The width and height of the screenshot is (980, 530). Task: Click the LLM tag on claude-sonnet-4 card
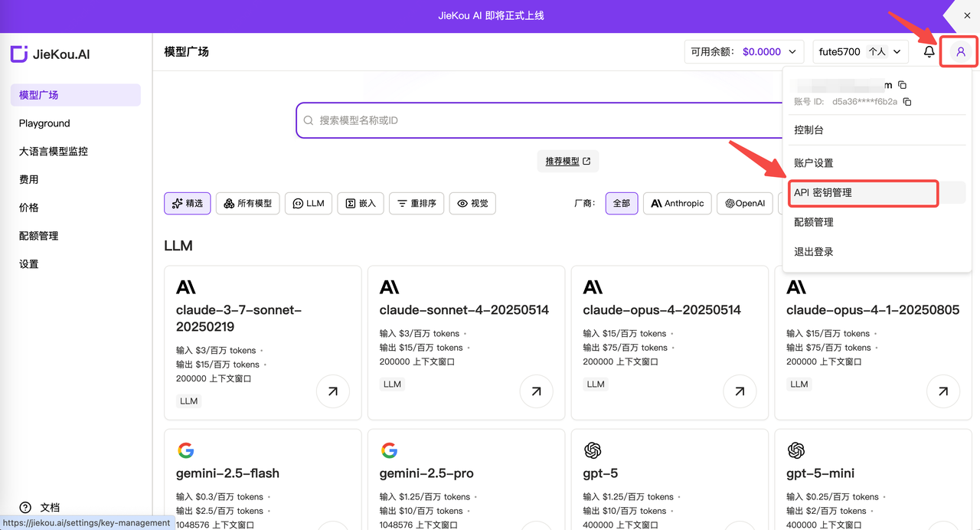tap(392, 384)
